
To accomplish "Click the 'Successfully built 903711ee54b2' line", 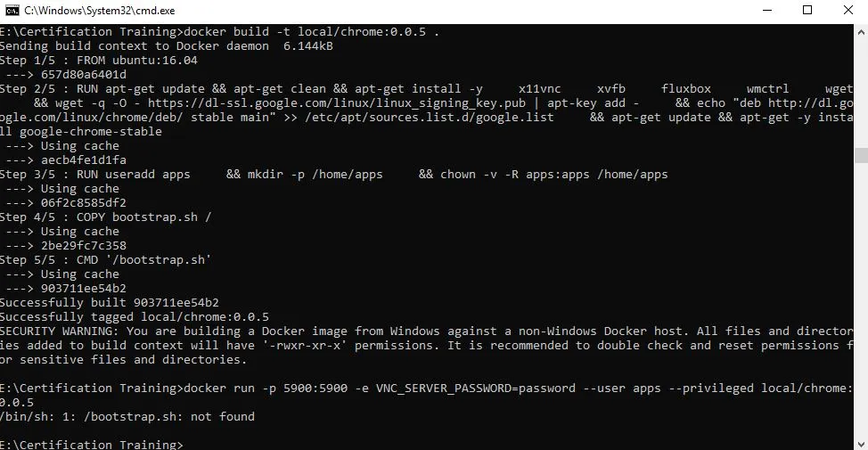I will 109,303.
